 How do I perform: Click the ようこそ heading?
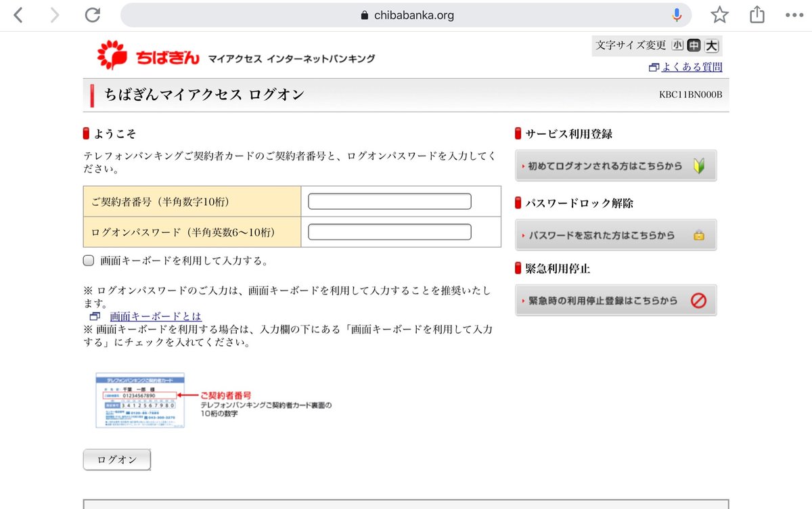[114, 134]
